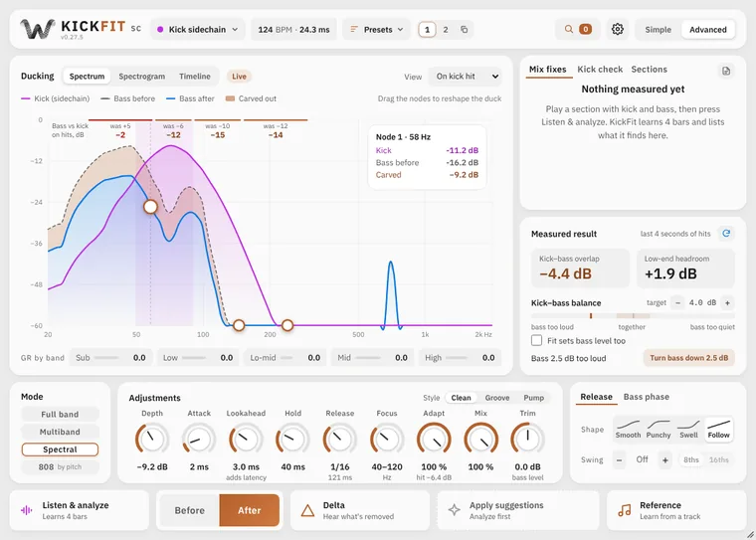
Task: Enable Fit sets bass level too
Action: pos(536,341)
